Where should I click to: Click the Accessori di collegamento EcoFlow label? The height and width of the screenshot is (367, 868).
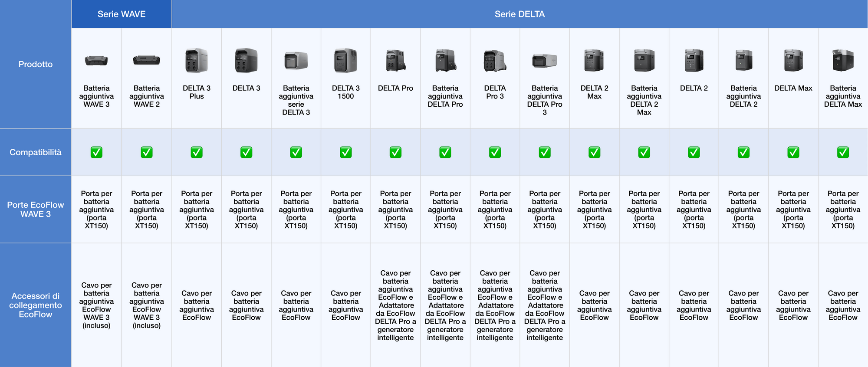click(36, 305)
